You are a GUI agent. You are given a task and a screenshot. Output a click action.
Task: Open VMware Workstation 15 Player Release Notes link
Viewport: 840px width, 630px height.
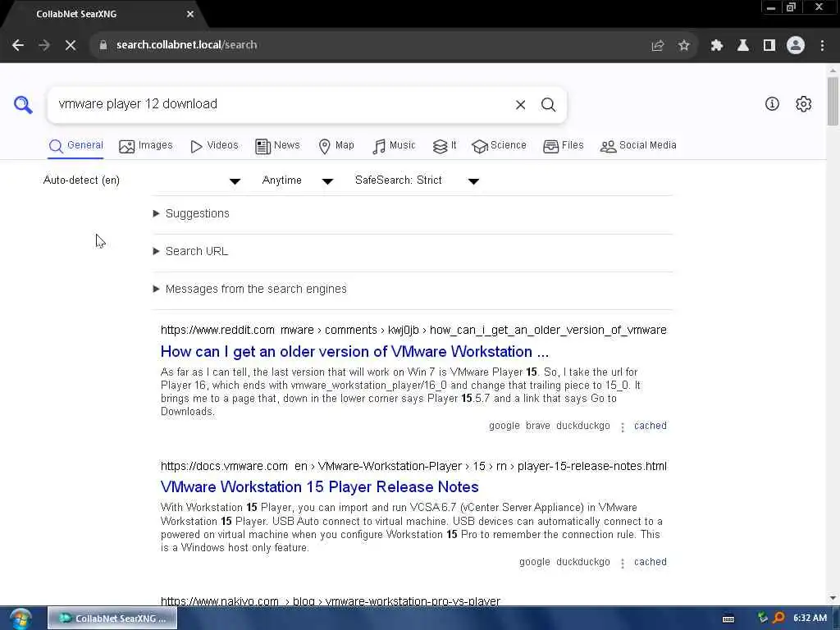(320, 487)
